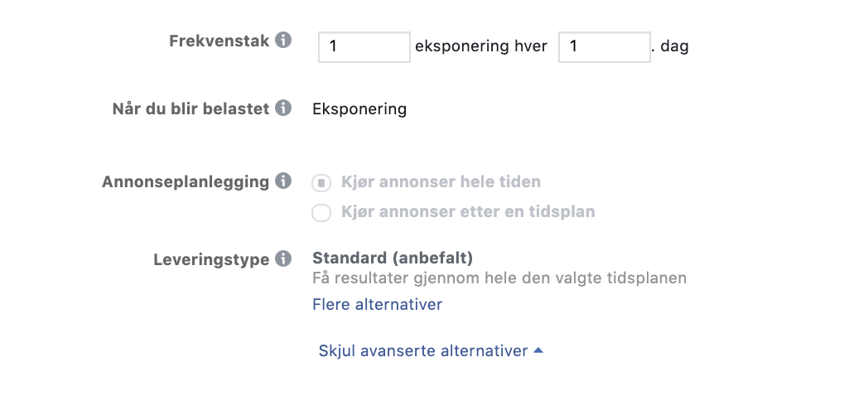The height and width of the screenshot is (396, 868).
Task: Click the info icon beside Frekvenstak
Action: [x=283, y=40]
